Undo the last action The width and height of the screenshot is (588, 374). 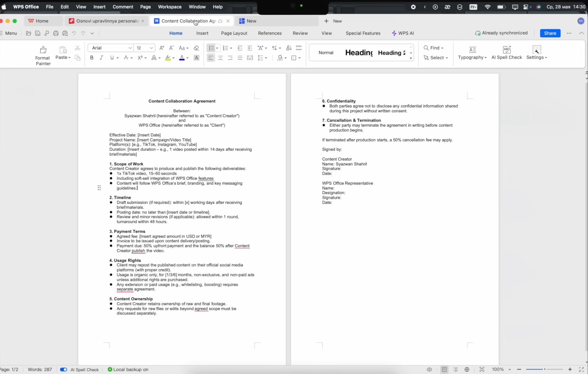click(74, 33)
